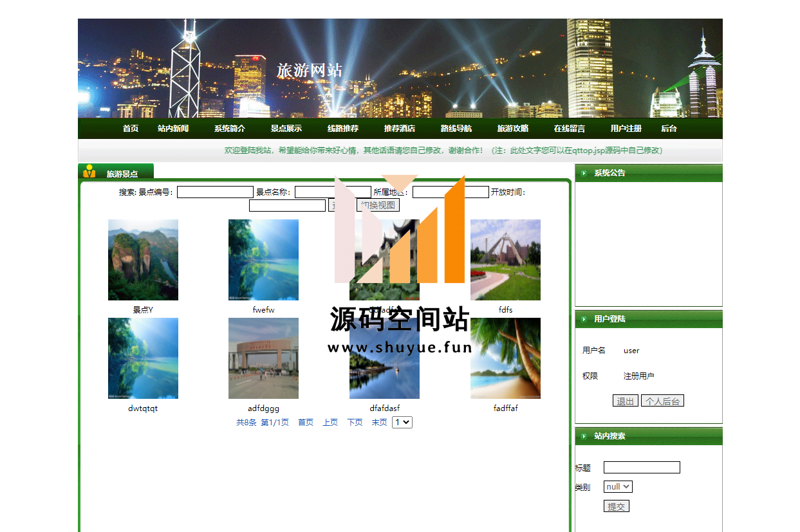Click the dfafdasf caption text
800x532 pixels.
(384, 408)
